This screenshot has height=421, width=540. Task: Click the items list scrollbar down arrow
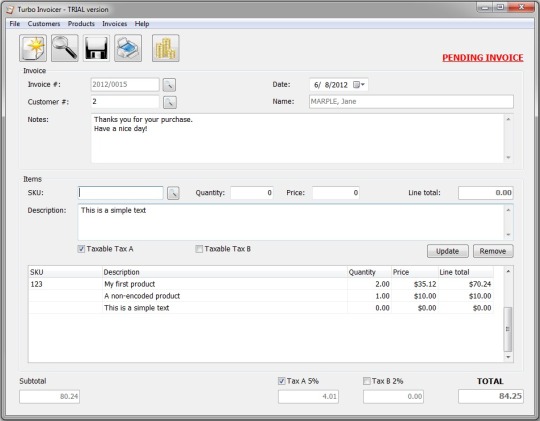[x=508, y=357]
